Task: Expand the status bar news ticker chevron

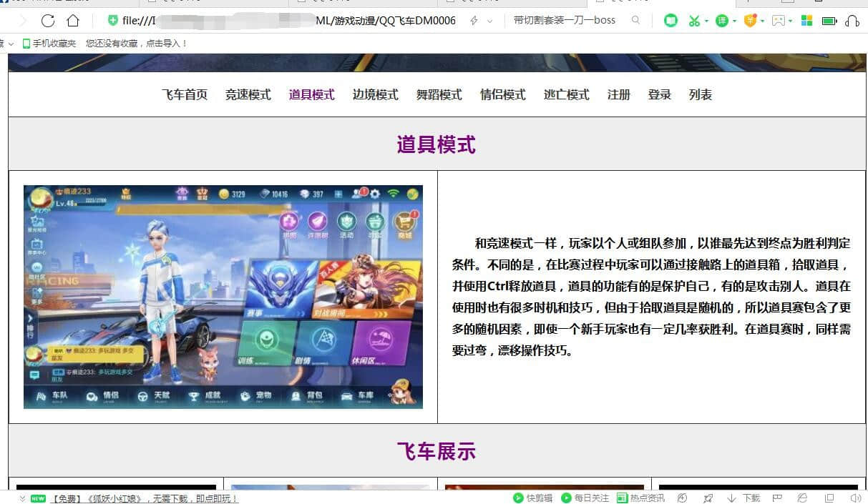Action: [22, 498]
